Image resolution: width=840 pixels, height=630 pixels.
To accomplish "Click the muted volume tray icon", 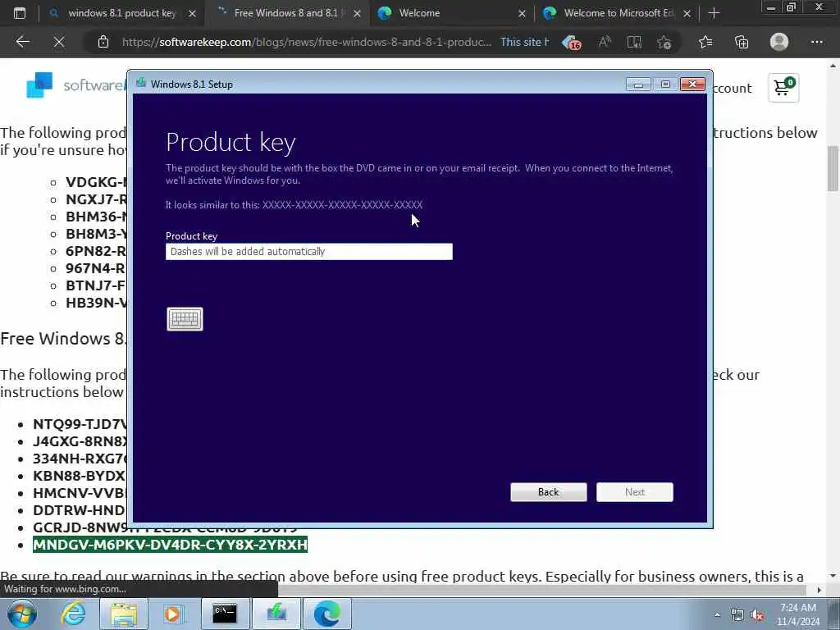I will 757,614.
